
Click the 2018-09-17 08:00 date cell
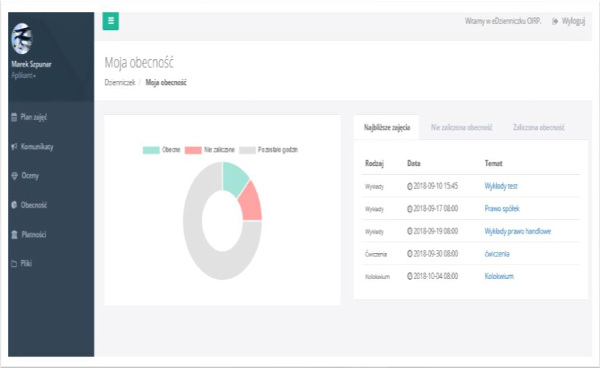(432, 209)
